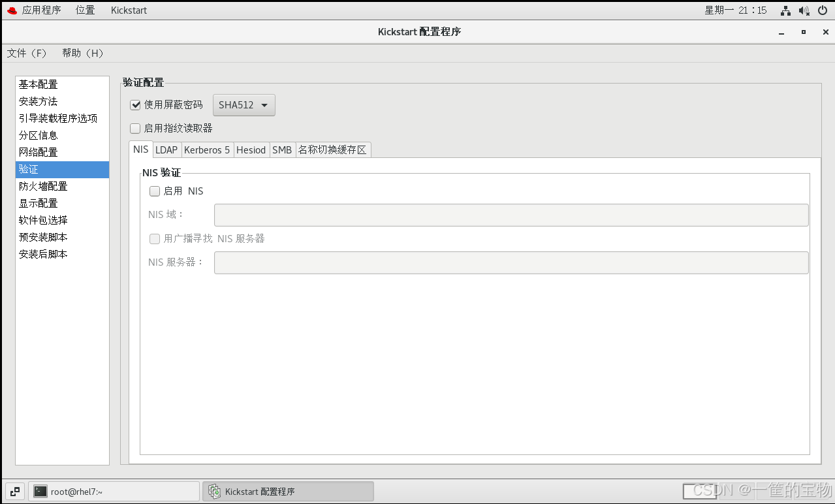Uncheck 使用屏蔽密码 checkbox
Image resolution: width=835 pixels, height=504 pixels.
[x=136, y=104]
